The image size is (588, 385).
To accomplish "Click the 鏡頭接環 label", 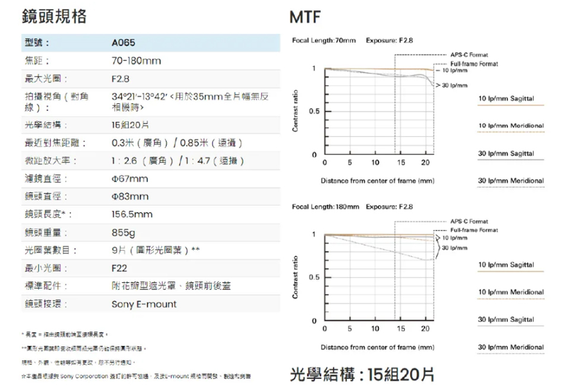I will tap(46, 304).
